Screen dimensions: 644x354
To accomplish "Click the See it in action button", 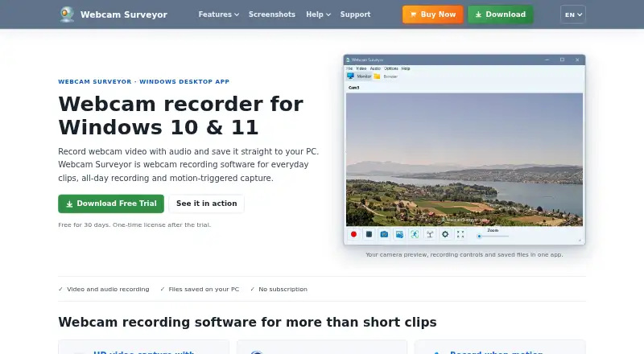I will click(207, 204).
